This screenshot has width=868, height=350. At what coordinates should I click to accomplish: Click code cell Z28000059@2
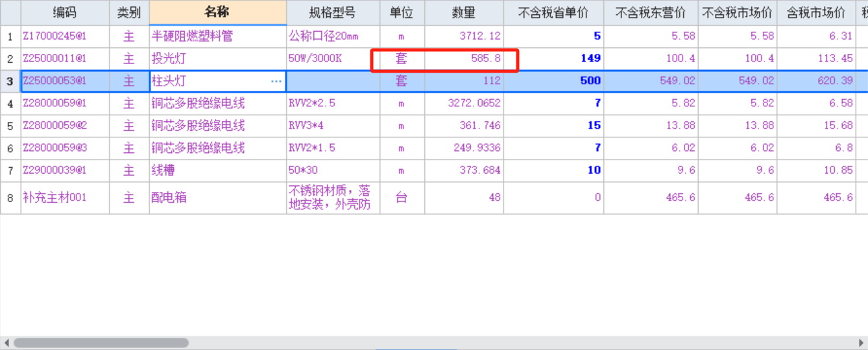(x=65, y=126)
